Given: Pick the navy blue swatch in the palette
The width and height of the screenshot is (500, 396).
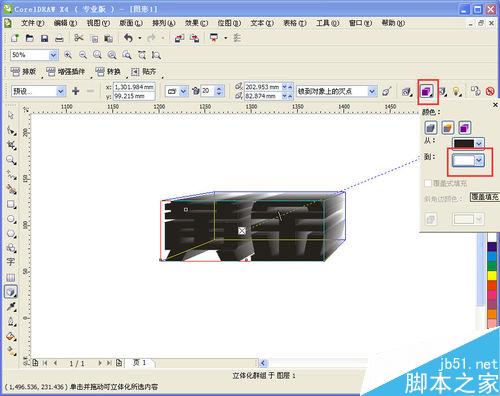Looking at the screenshot, I should tap(492, 247).
